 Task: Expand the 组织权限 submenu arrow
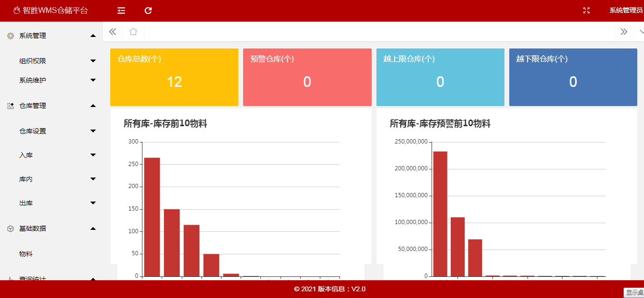click(93, 61)
